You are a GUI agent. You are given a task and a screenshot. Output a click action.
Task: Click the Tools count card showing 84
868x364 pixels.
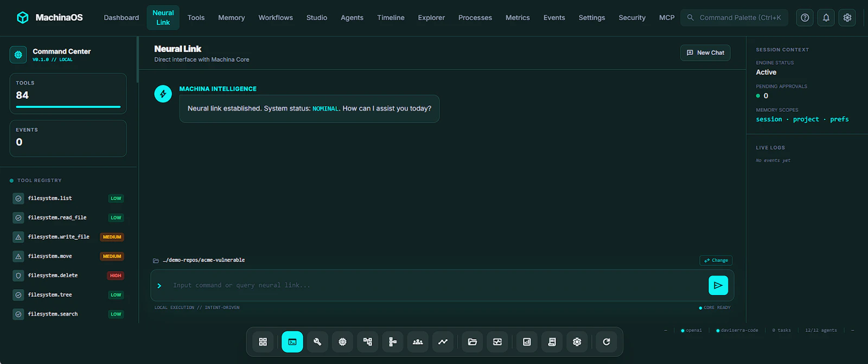(68, 94)
